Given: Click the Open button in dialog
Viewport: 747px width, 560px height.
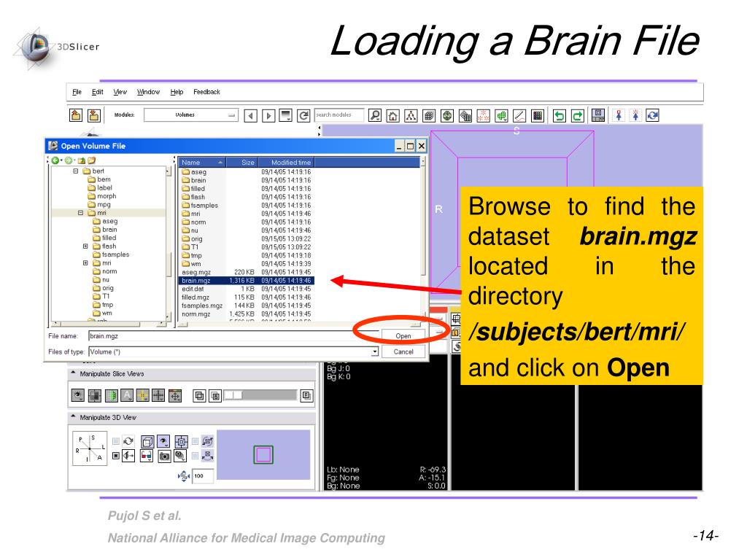Looking at the screenshot, I should [403, 336].
